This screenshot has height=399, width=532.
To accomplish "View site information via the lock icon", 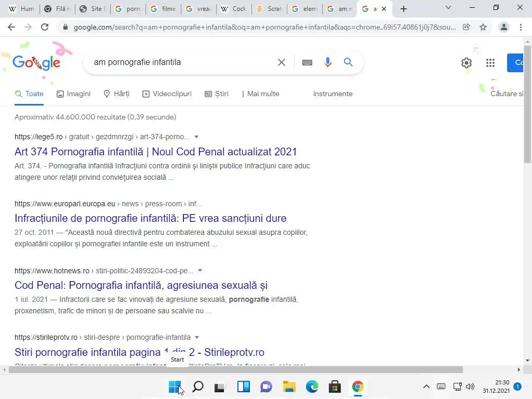I will click(65, 27).
